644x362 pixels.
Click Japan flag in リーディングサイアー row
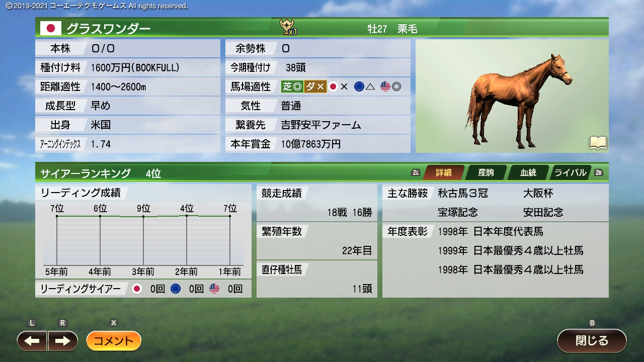137,289
